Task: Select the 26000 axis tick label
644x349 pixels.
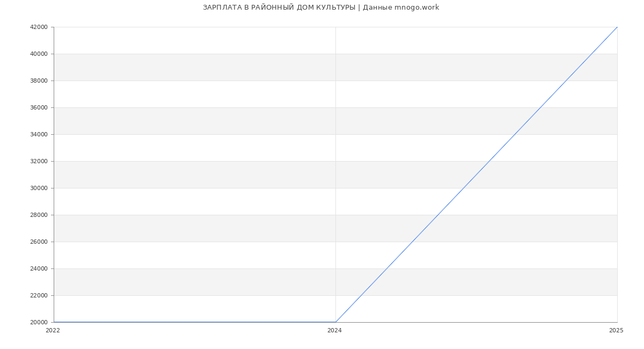Action: click(x=39, y=242)
